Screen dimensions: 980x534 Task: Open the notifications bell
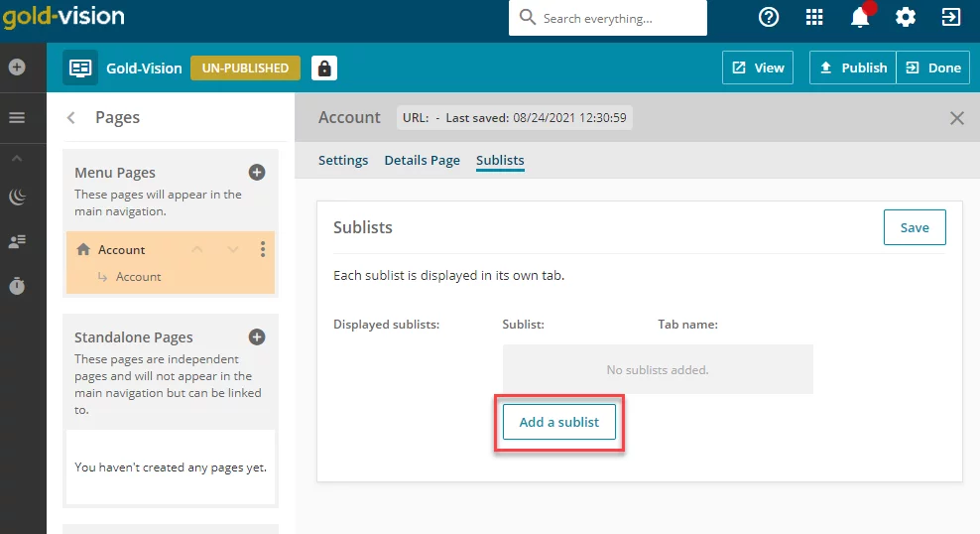click(860, 18)
